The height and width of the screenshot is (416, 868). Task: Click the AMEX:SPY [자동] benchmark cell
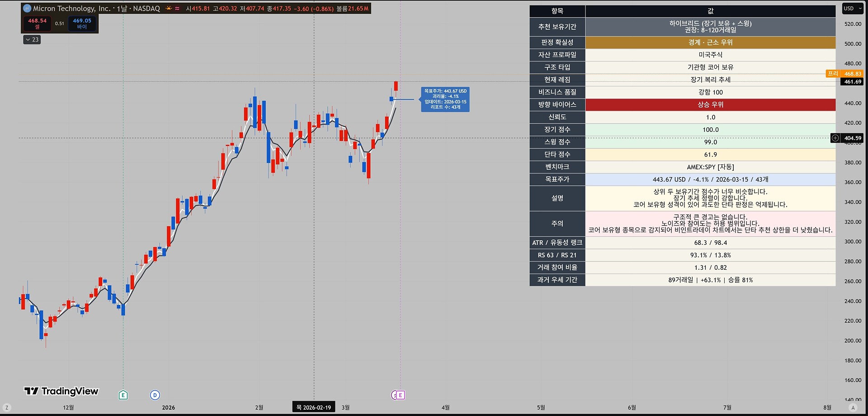coord(711,167)
